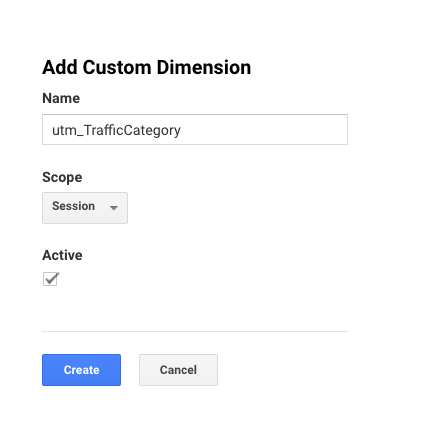Open the Scope dropdown
The height and width of the screenshot is (437, 428).
click(85, 208)
